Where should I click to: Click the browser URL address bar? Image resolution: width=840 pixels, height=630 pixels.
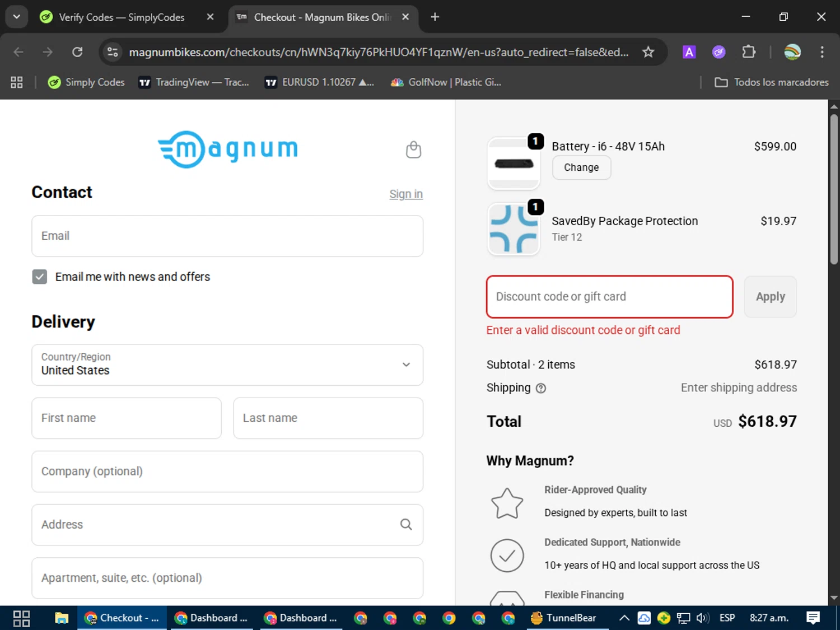click(x=379, y=52)
